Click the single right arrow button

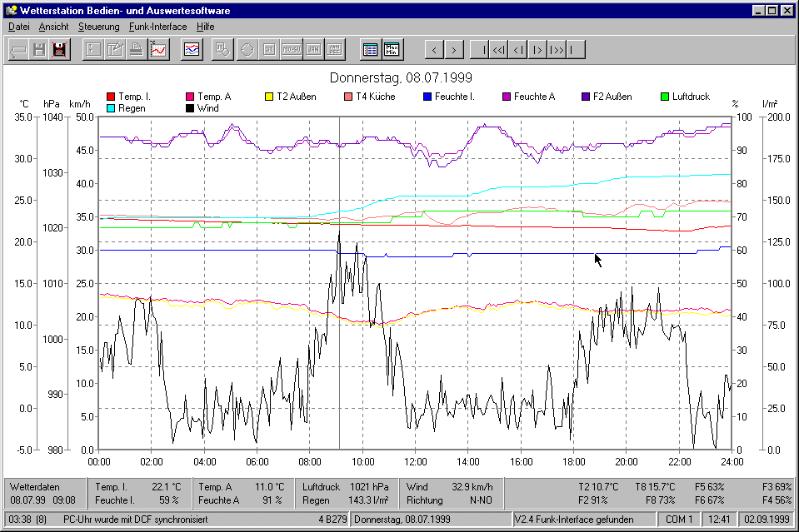coord(453,50)
